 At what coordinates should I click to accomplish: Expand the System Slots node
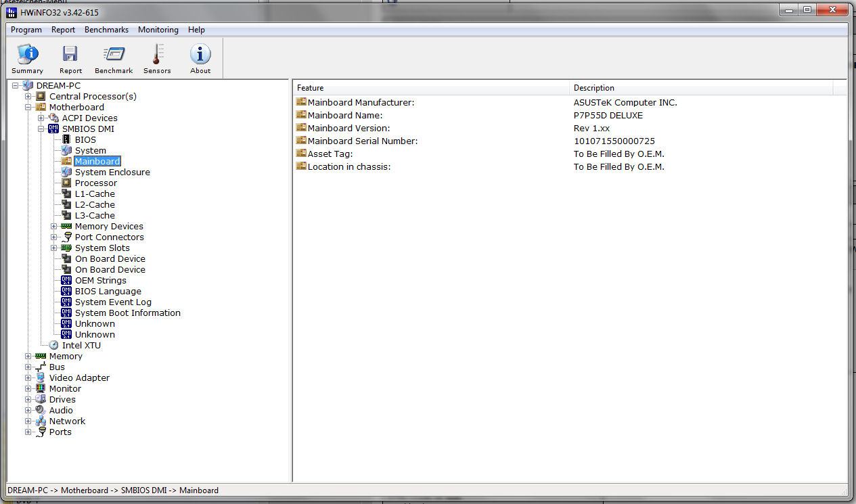coord(54,248)
